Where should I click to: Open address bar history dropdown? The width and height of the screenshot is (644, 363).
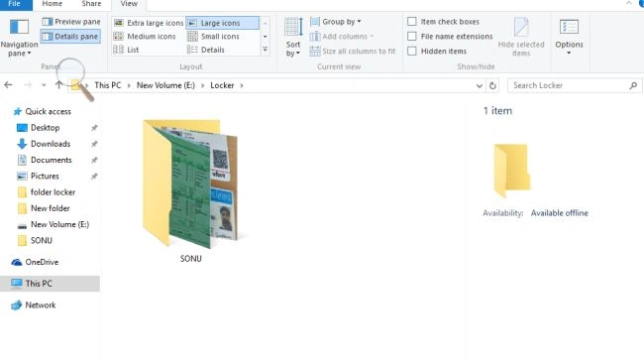tap(479, 85)
